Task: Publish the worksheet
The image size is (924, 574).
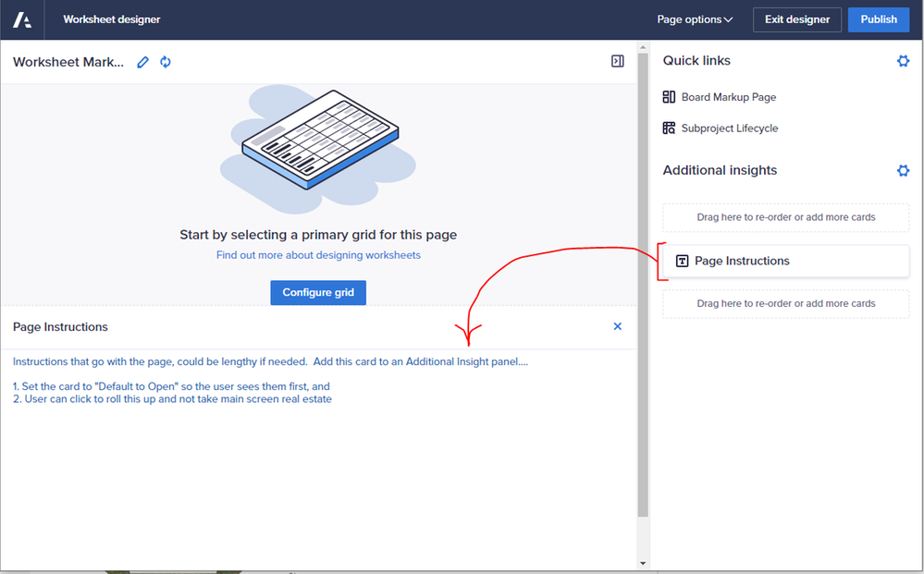Action: tap(878, 19)
